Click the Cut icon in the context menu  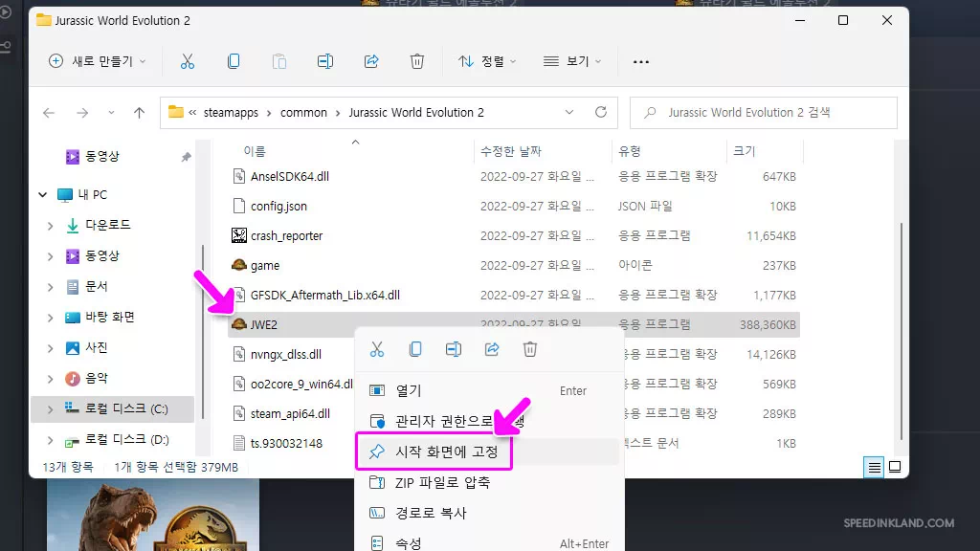(x=377, y=349)
